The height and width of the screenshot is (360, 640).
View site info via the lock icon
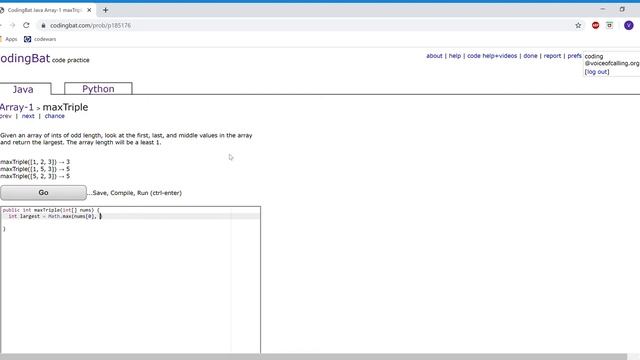point(43,25)
